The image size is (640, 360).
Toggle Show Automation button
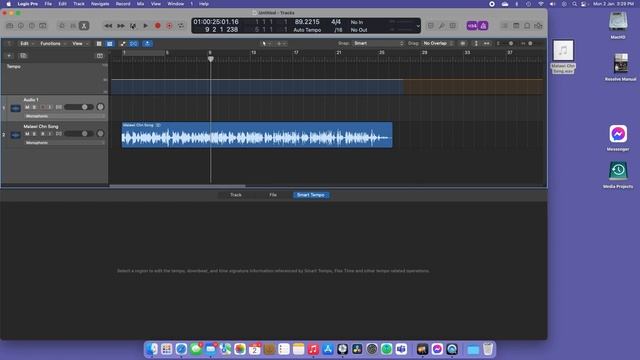tap(123, 44)
